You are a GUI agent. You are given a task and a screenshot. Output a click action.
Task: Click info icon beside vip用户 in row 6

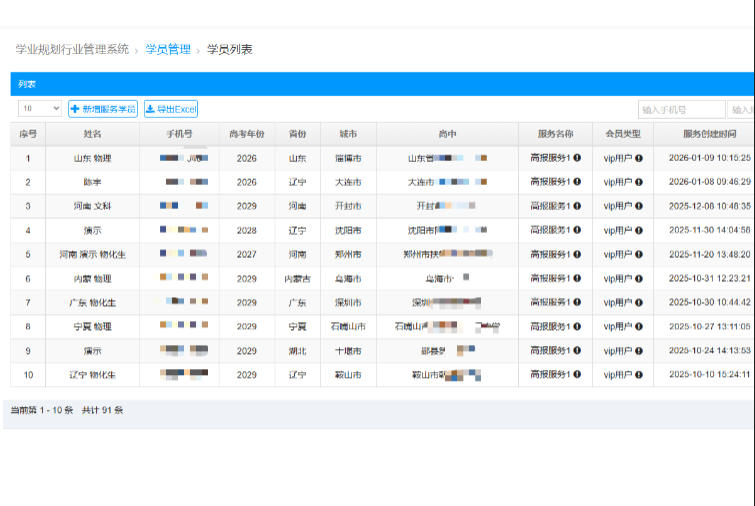[x=639, y=278]
